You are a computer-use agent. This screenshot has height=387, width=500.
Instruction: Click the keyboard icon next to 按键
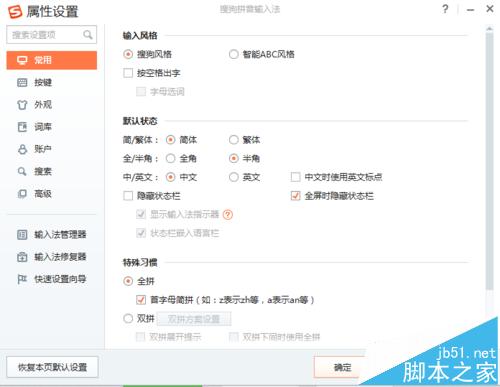(x=22, y=82)
